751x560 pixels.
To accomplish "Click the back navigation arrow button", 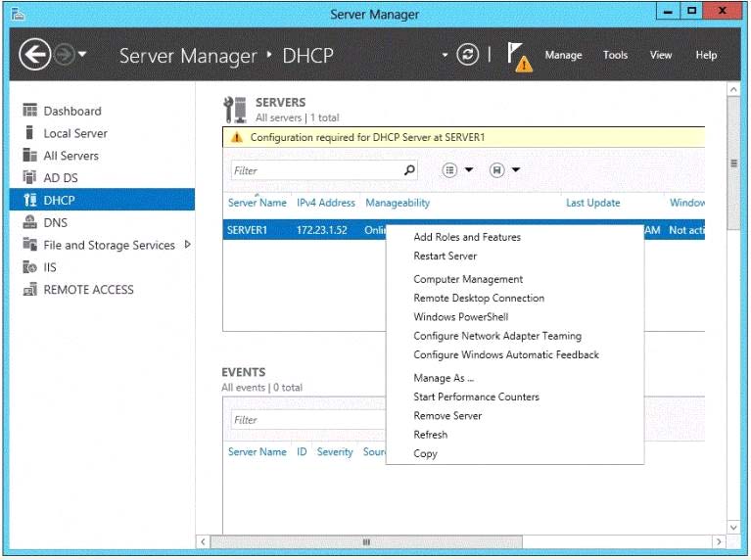I will click(x=34, y=55).
